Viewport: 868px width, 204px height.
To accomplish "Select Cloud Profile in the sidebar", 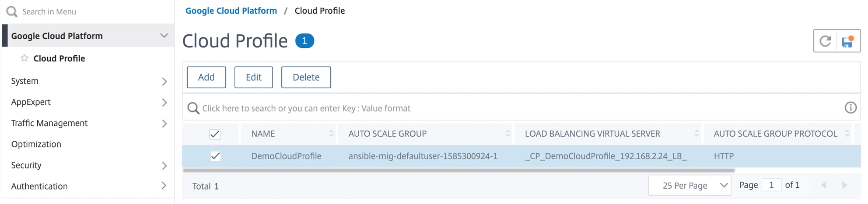I will coord(59,58).
